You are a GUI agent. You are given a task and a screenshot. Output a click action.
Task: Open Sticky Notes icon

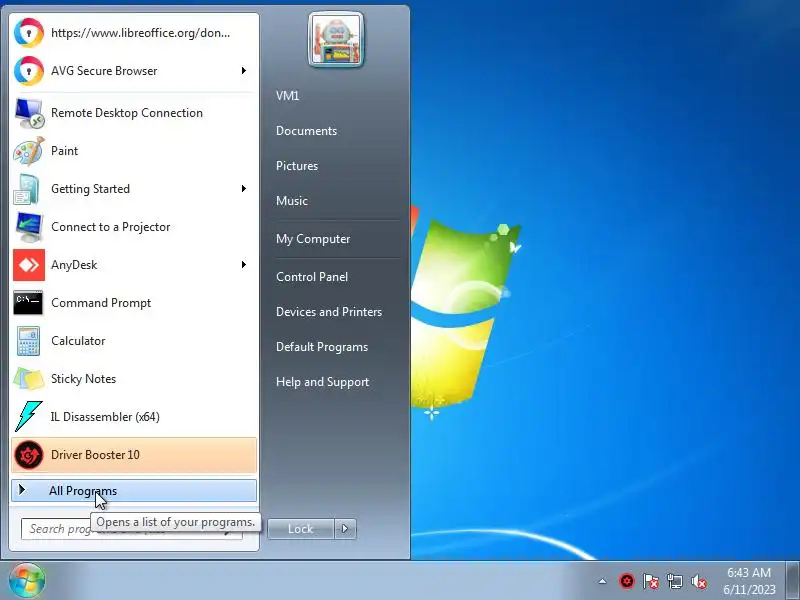[x=29, y=379]
